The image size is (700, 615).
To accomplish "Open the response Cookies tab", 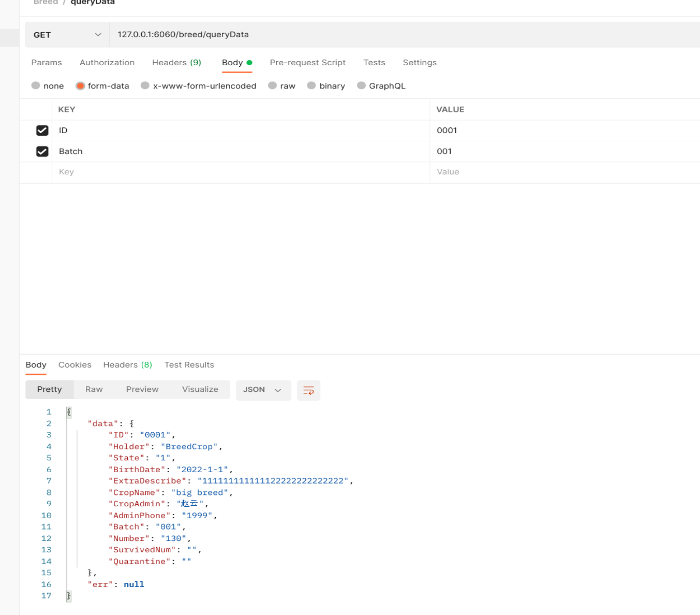I will [x=75, y=365].
